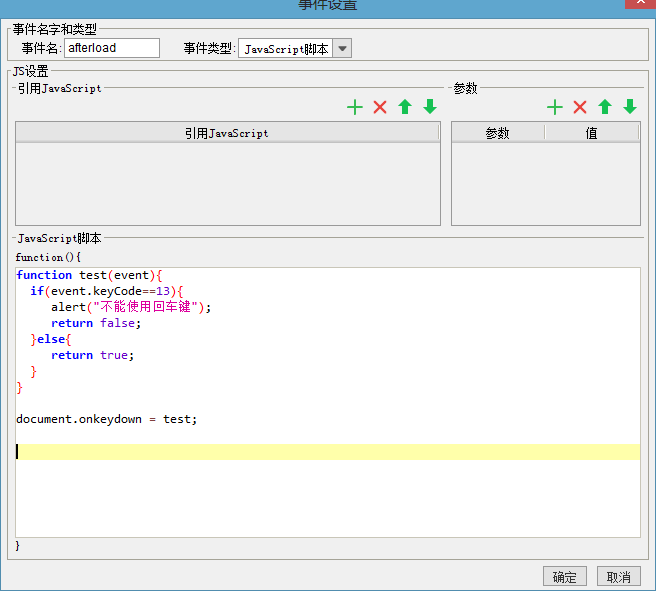Viewport: 656px width, 591px height.
Task: Move referenced JavaScript entry down
Action: 430,107
